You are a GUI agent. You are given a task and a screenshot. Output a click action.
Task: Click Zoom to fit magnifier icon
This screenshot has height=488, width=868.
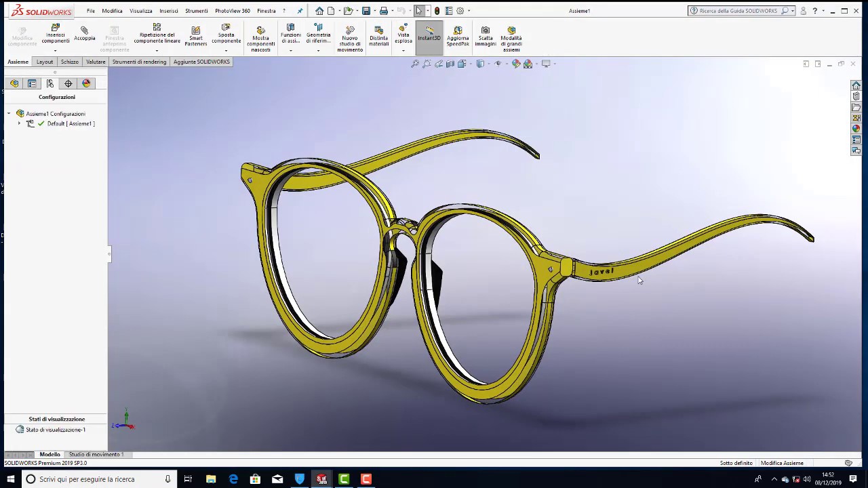pyautogui.click(x=415, y=64)
